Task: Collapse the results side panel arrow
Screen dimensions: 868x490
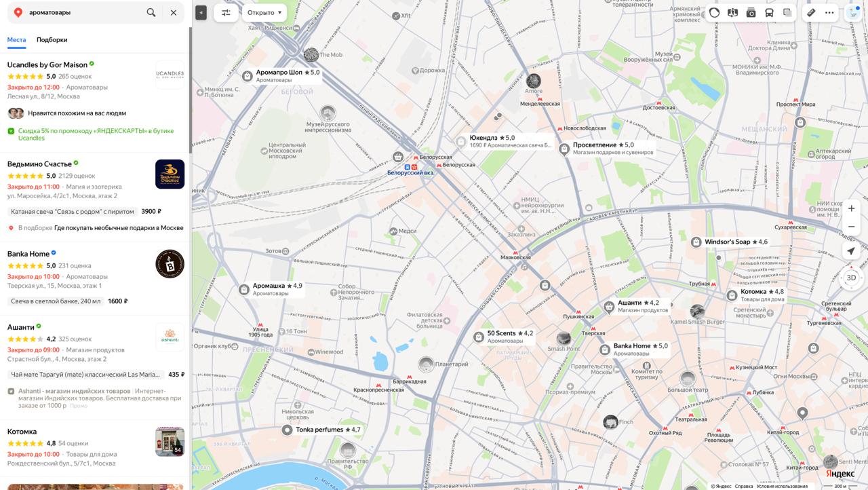Action: click(201, 12)
